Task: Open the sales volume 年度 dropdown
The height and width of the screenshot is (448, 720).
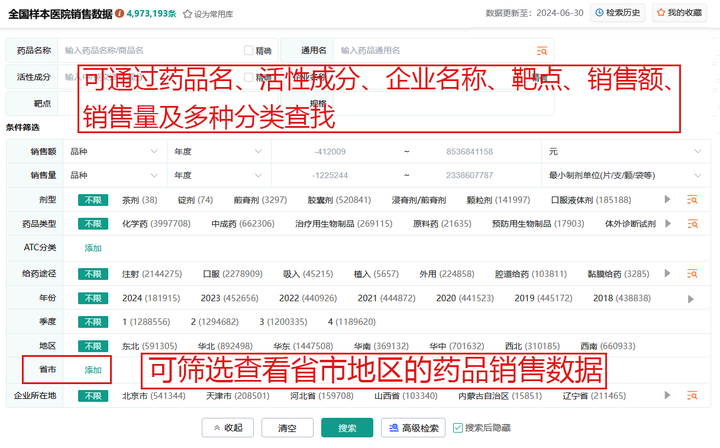Action: pyautogui.click(x=219, y=175)
